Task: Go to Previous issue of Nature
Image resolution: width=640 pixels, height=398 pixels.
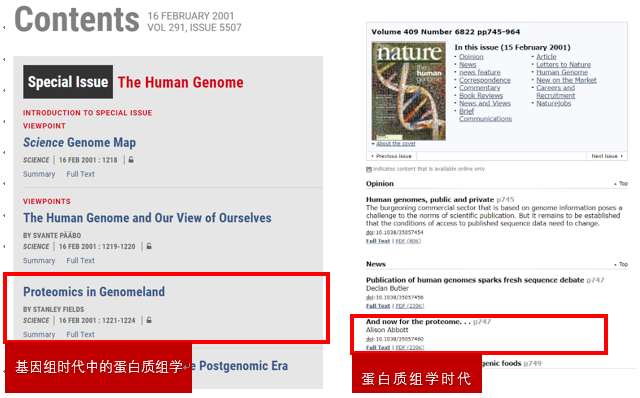Action: coord(393,156)
